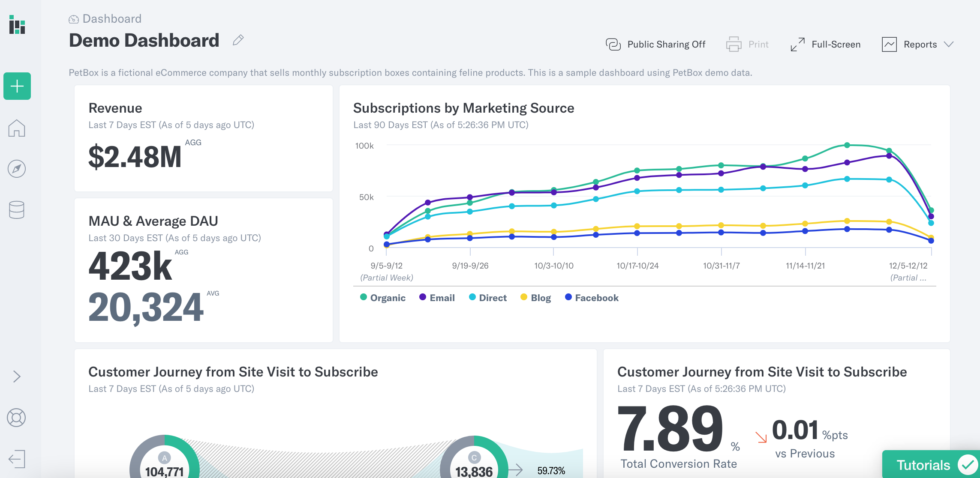Click the Revenue chart title
This screenshot has height=478, width=980.
115,108
